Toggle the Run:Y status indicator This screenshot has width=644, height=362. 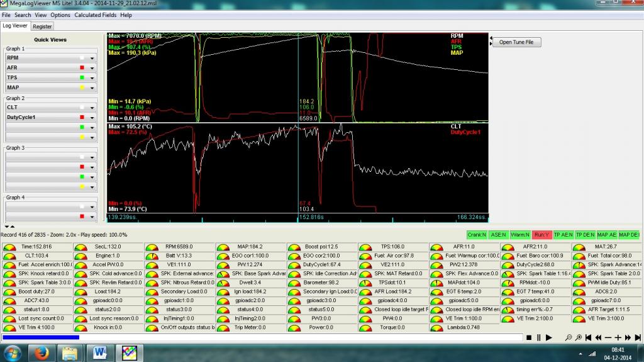[x=541, y=234]
